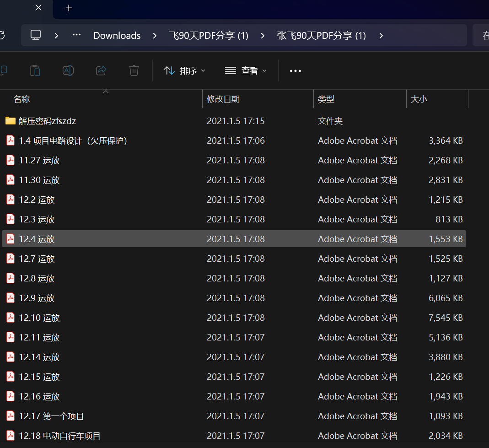Click the Paste toolbar icon

pyautogui.click(x=35, y=70)
